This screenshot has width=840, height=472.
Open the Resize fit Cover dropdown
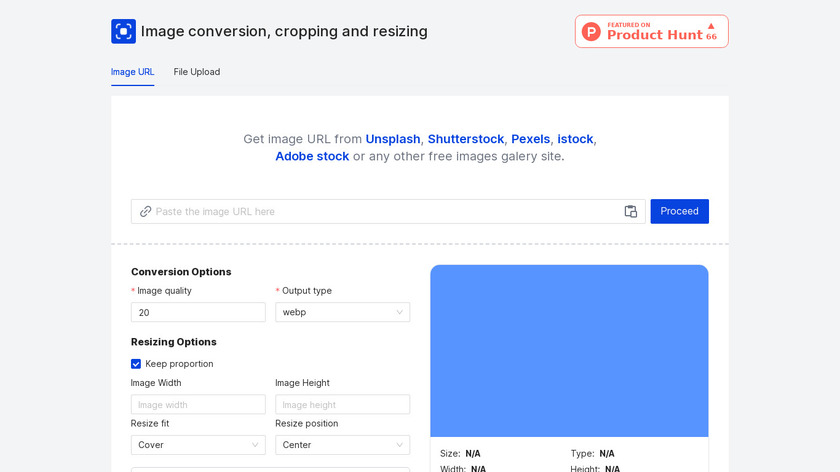[198, 445]
